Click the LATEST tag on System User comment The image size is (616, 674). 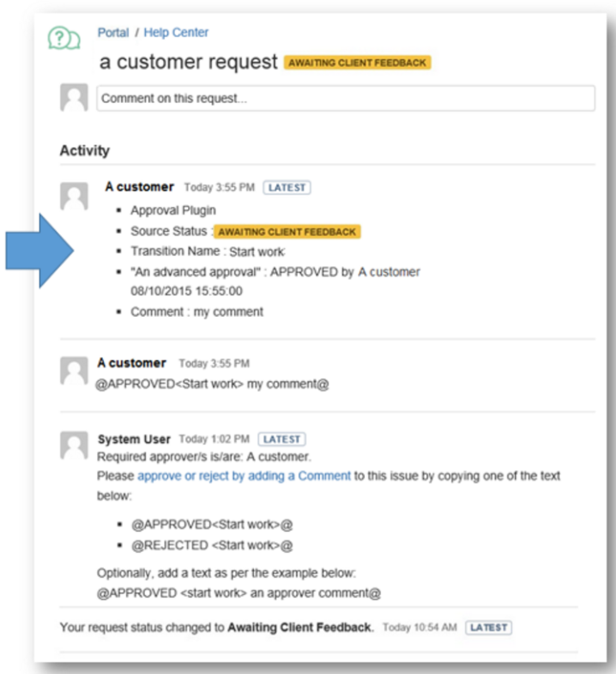tap(282, 440)
